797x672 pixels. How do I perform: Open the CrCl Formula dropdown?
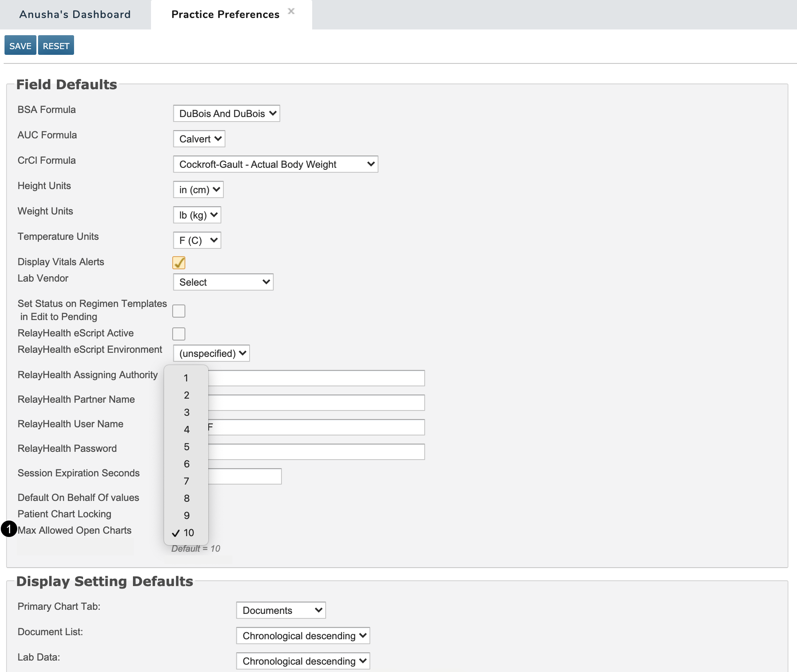click(x=275, y=165)
